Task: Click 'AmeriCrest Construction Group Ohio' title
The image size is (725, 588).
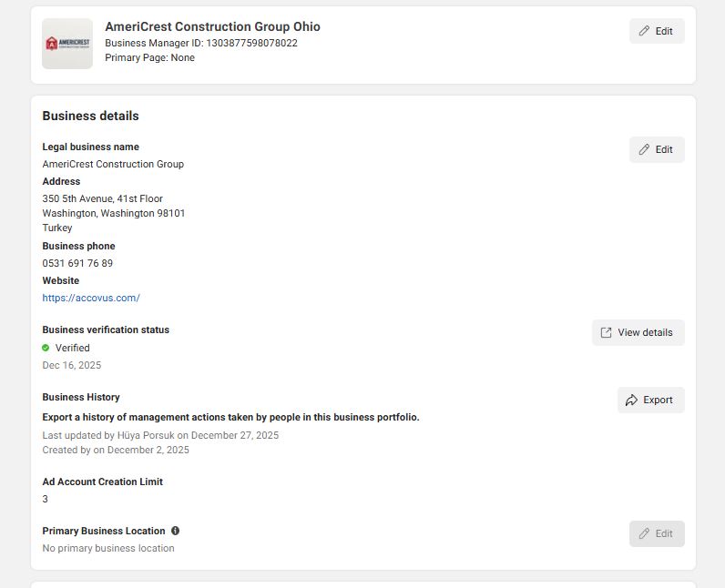Action: click(213, 26)
